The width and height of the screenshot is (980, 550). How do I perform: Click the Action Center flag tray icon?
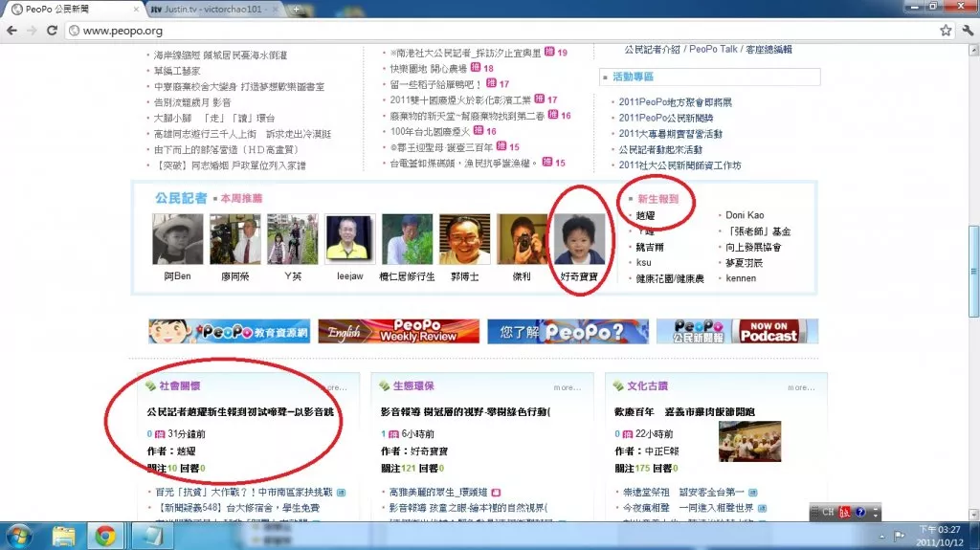coord(900,536)
